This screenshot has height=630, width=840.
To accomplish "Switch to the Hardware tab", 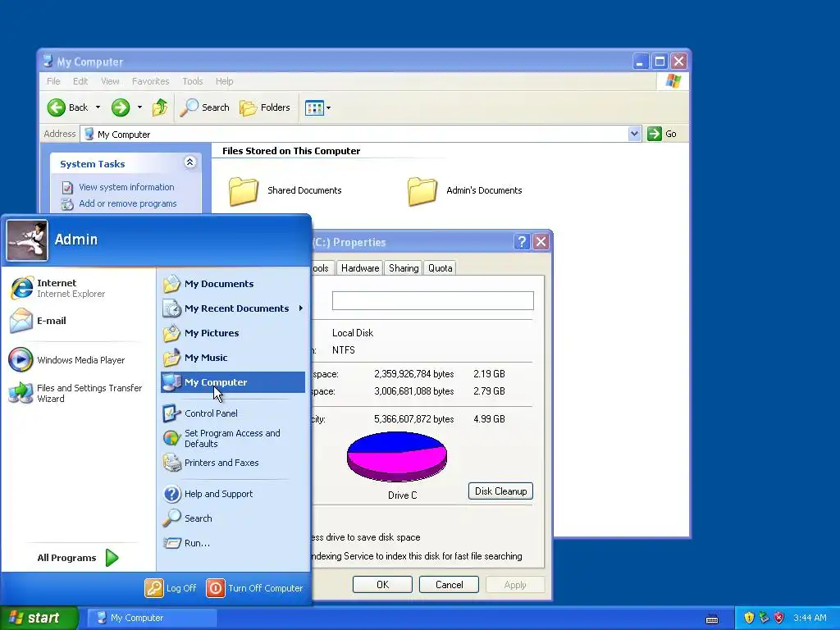I will tap(360, 268).
